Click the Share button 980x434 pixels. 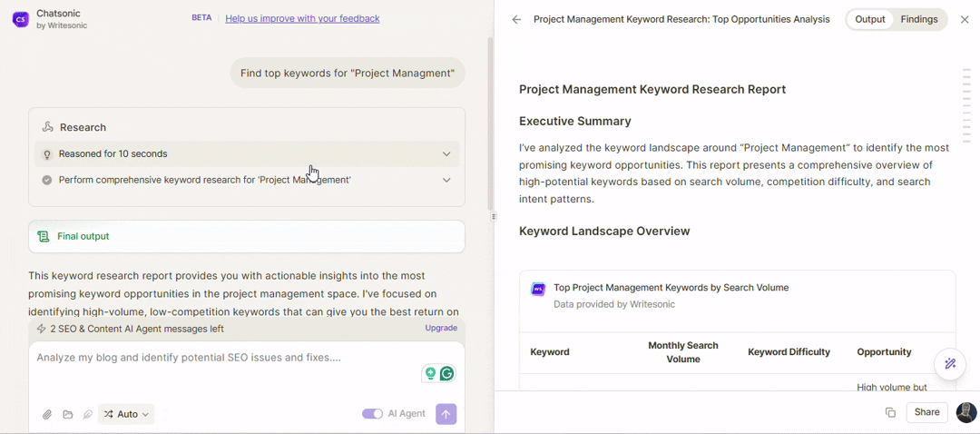(x=926, y=412)
